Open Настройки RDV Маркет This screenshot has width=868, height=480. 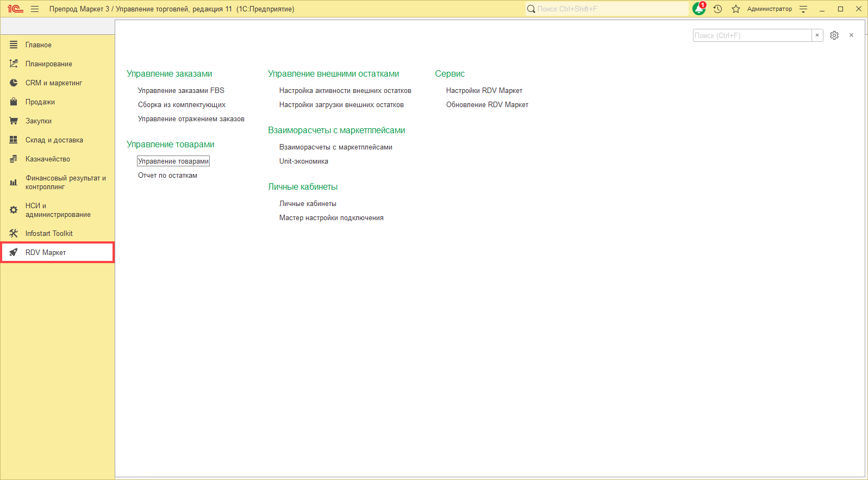coord(484,90)
